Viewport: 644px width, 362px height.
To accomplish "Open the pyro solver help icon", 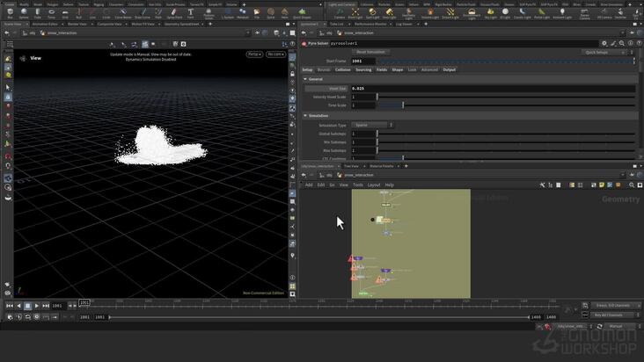I will (639, 43).
